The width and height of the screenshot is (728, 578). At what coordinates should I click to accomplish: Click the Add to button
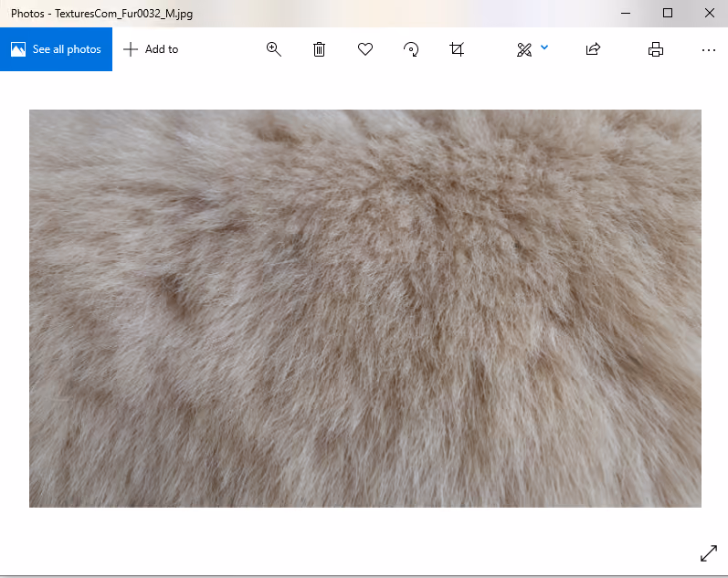pyautogui.click(x=151, y=49)
